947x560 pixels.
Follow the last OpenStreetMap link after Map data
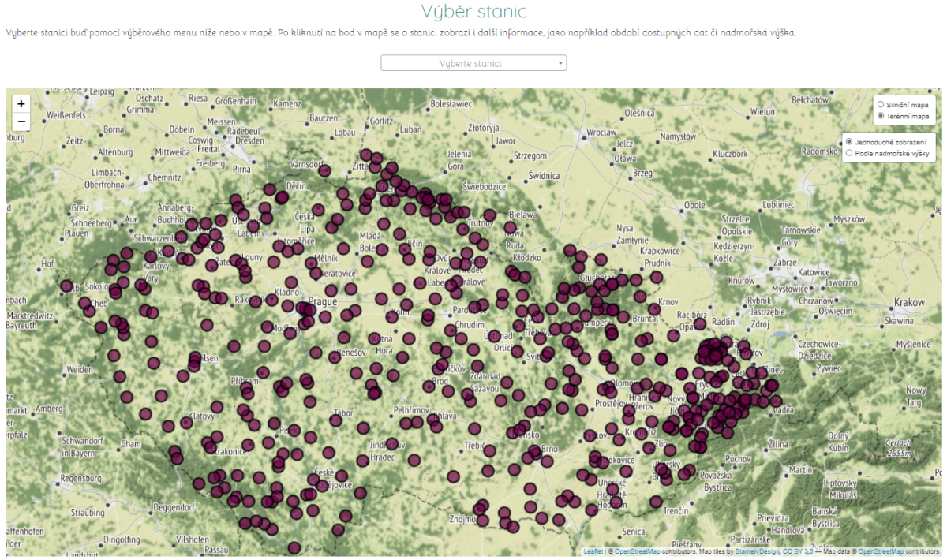[x=880, y=551]
